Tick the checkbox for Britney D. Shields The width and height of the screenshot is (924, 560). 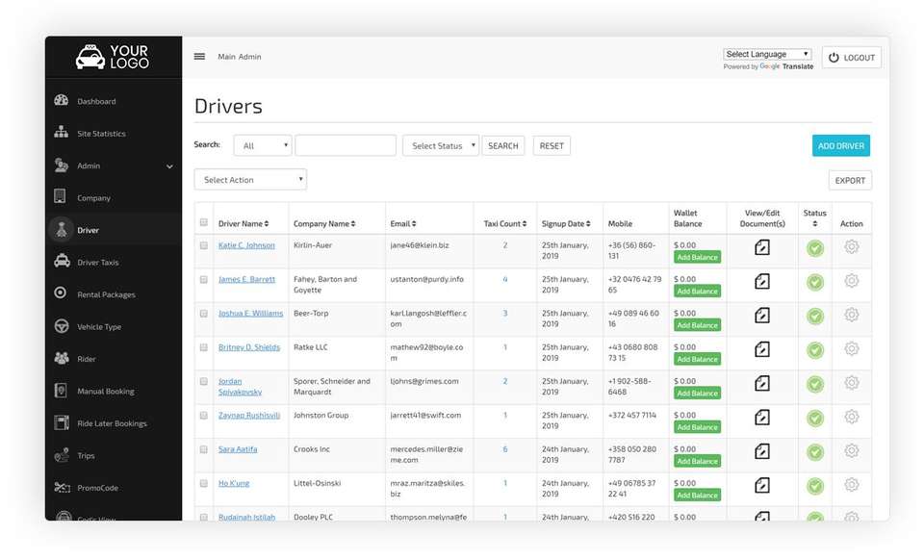[x=203, y=347]
